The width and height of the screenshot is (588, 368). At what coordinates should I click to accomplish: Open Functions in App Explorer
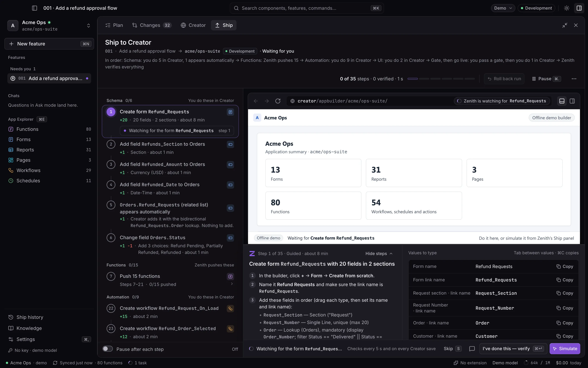point(49,129)
